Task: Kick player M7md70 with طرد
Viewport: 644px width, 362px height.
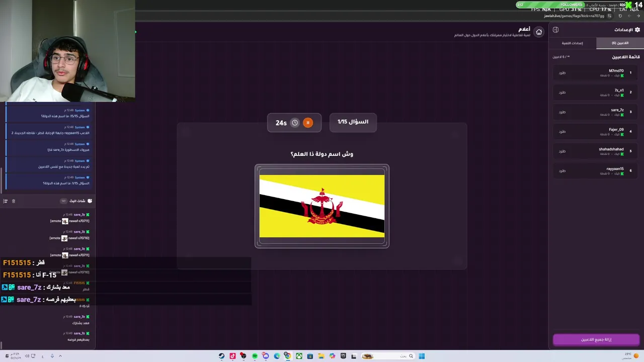Action: click(562, 73)
